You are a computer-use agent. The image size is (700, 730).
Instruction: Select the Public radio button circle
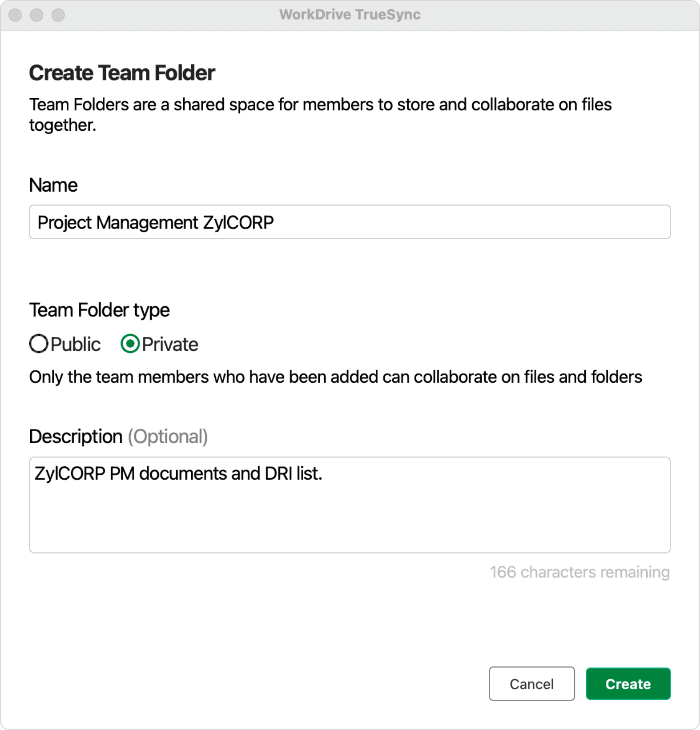[39, 344]
